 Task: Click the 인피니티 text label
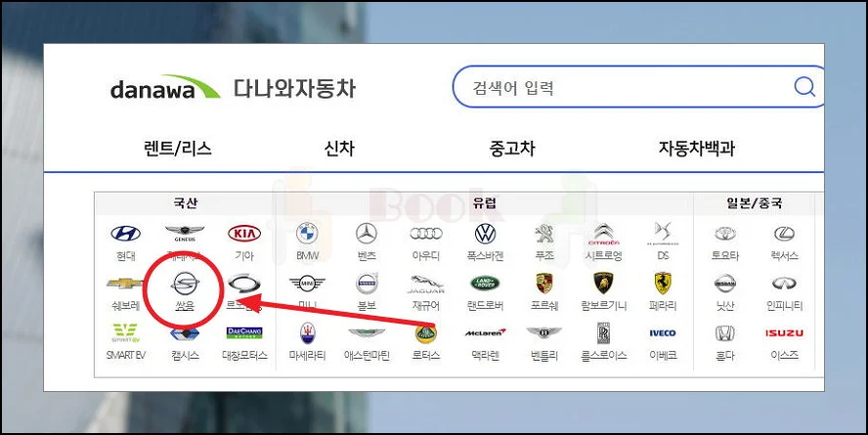coord(784,306)
